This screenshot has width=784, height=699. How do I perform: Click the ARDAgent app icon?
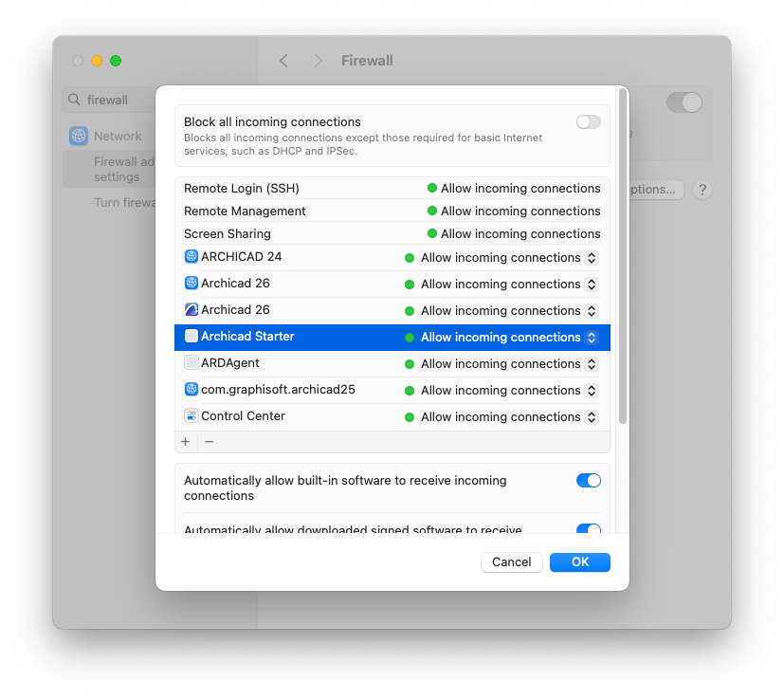tap(191, 362)
